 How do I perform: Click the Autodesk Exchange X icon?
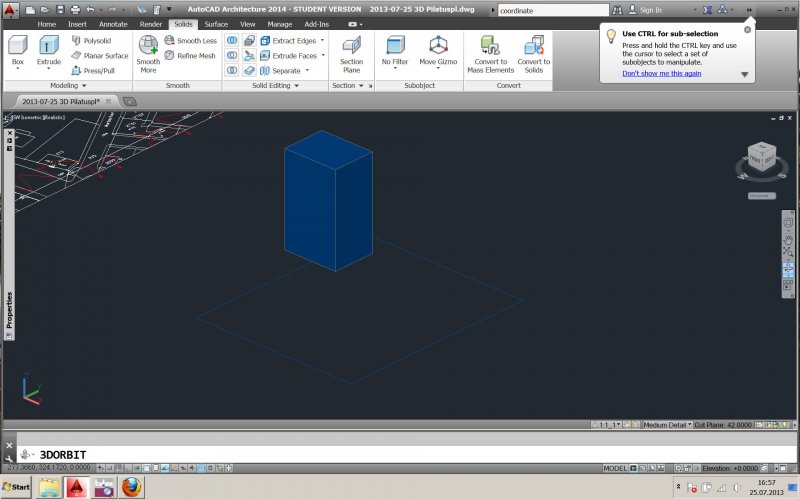click(707, 10)
